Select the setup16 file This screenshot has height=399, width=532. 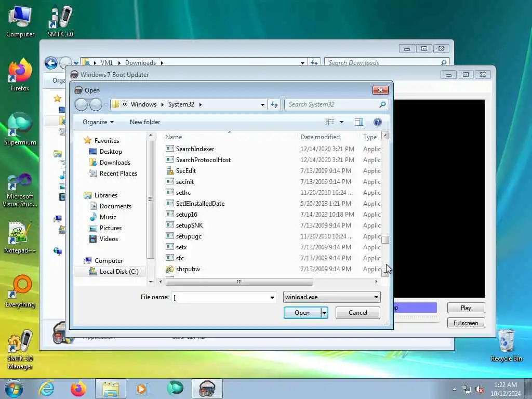coord(187,215)
